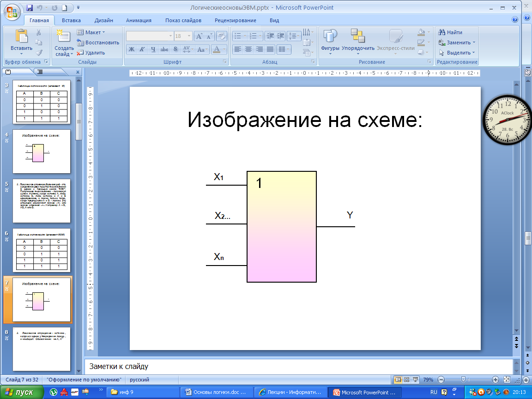Open the font name combo box
The width and height of the screenshot is (532, 399).
150,36
